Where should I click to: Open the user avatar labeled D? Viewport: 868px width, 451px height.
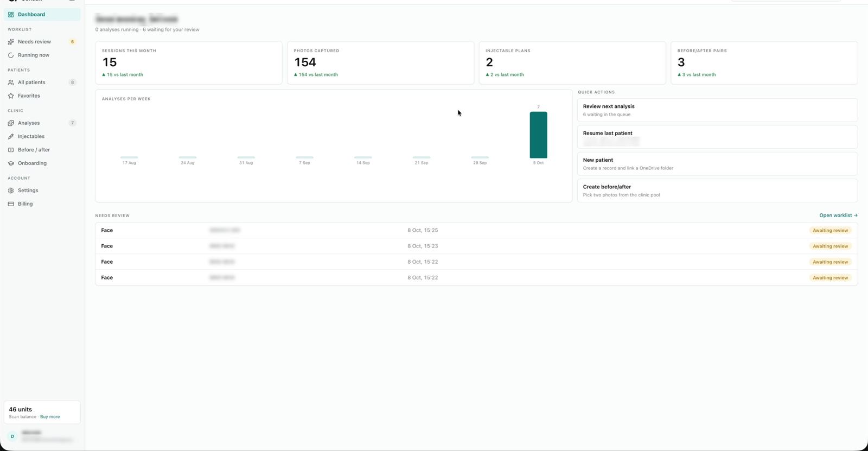(x=12, y=436)
